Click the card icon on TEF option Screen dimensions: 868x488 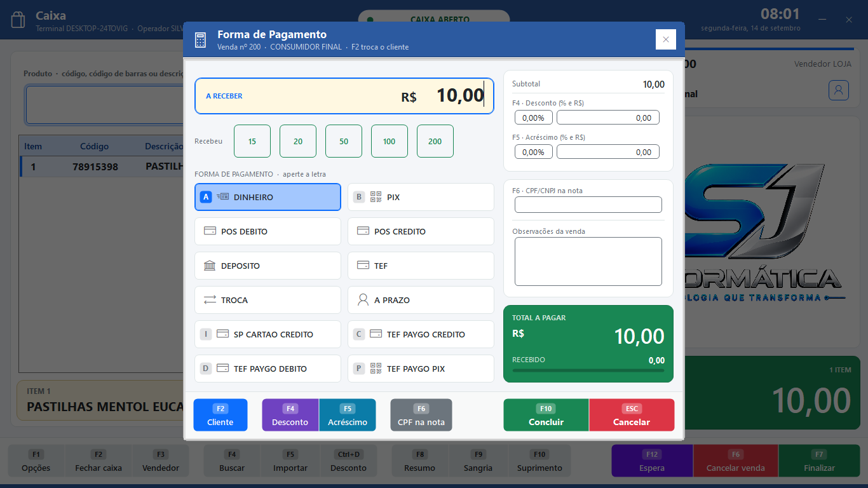coord(363,266)
